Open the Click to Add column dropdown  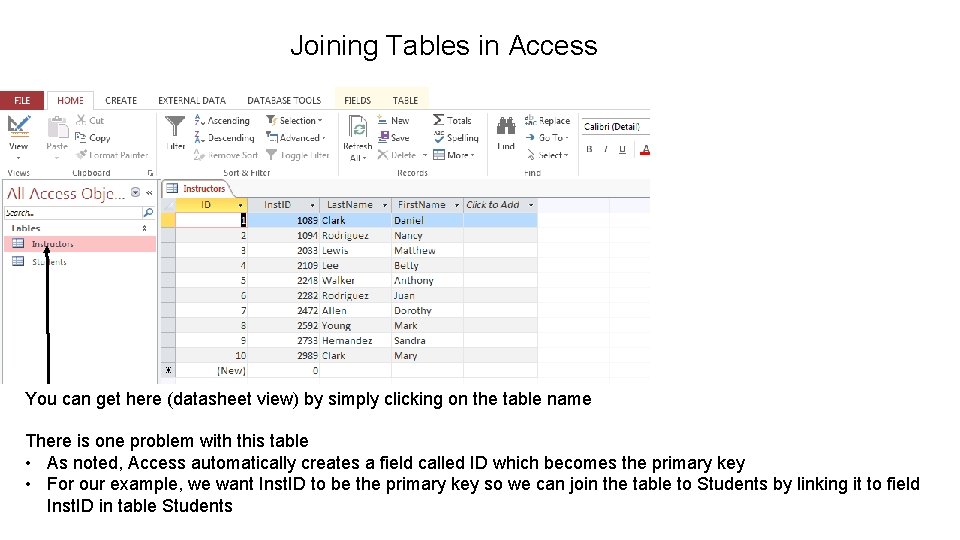pos(531,205)
